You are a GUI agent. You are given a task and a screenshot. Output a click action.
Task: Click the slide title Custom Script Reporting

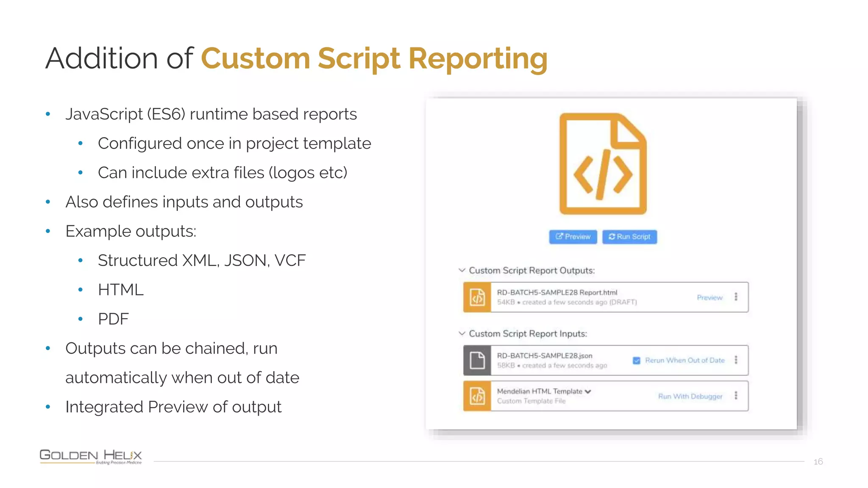coord(374,58)
